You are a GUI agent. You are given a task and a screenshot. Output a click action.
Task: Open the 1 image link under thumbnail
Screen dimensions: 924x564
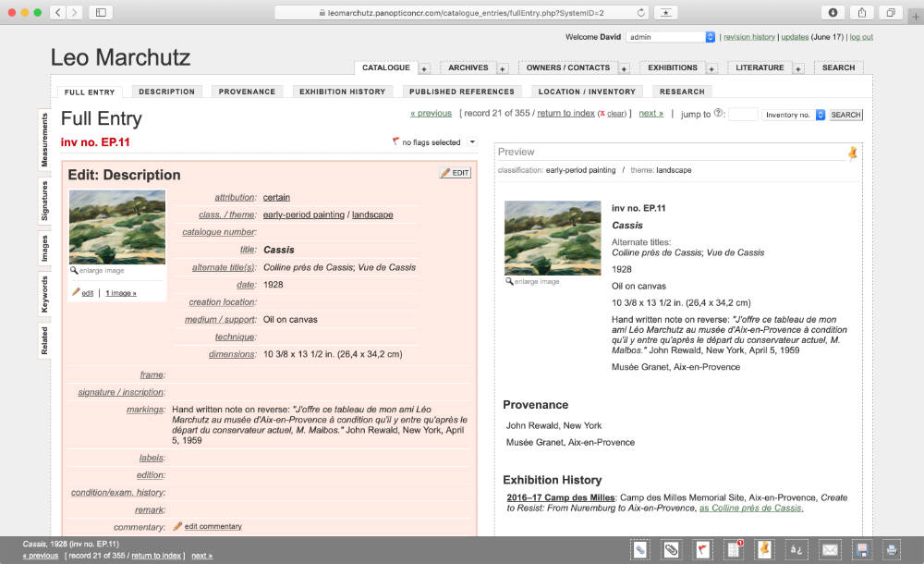tap(121, 292)
